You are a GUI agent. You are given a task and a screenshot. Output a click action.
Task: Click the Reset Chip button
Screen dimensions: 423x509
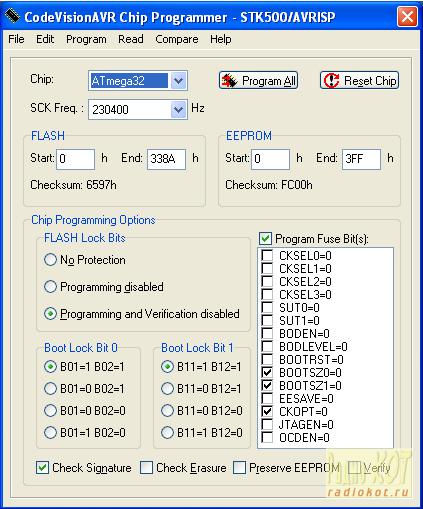pos(359,81)
